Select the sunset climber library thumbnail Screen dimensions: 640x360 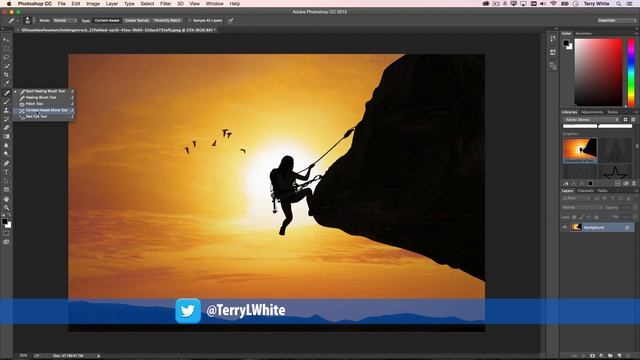580,150
